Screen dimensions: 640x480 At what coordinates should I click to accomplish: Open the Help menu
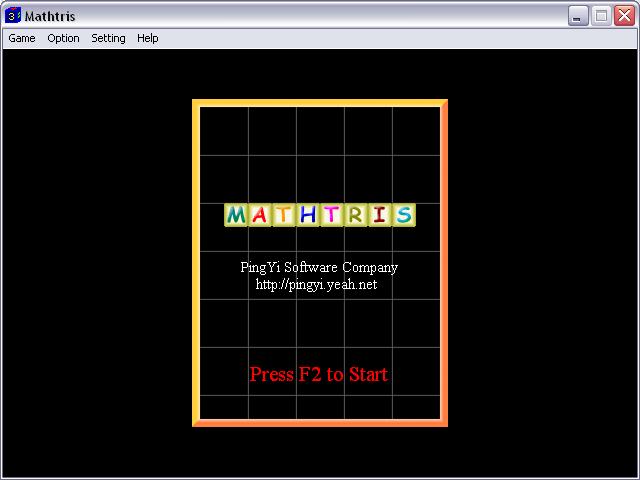(147, 38)
